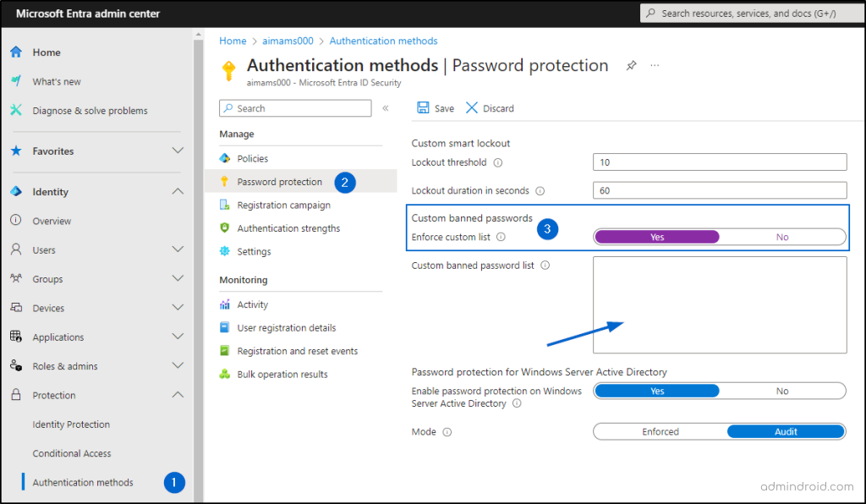
Task: Open Identity Protection in sidebar
Action: (x=71, y=424)
